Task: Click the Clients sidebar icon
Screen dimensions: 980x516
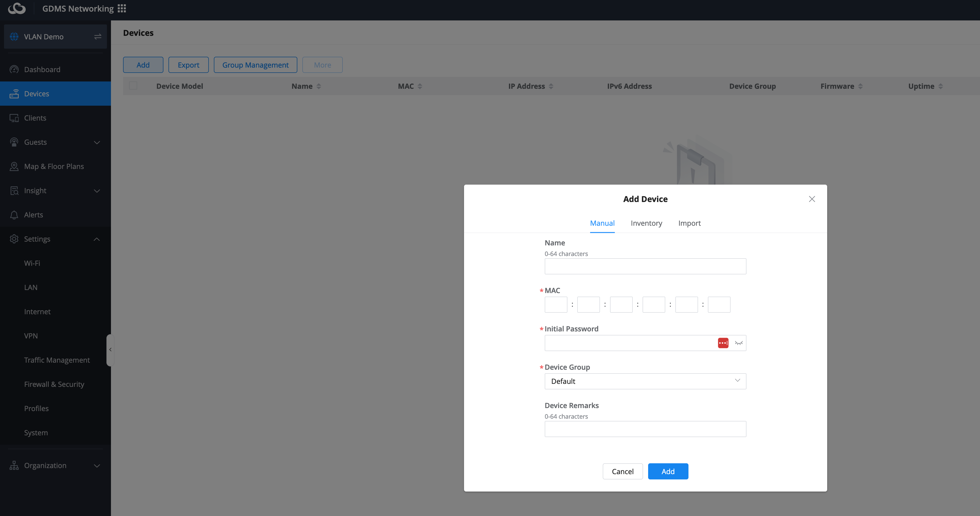Action: (14, 118)
